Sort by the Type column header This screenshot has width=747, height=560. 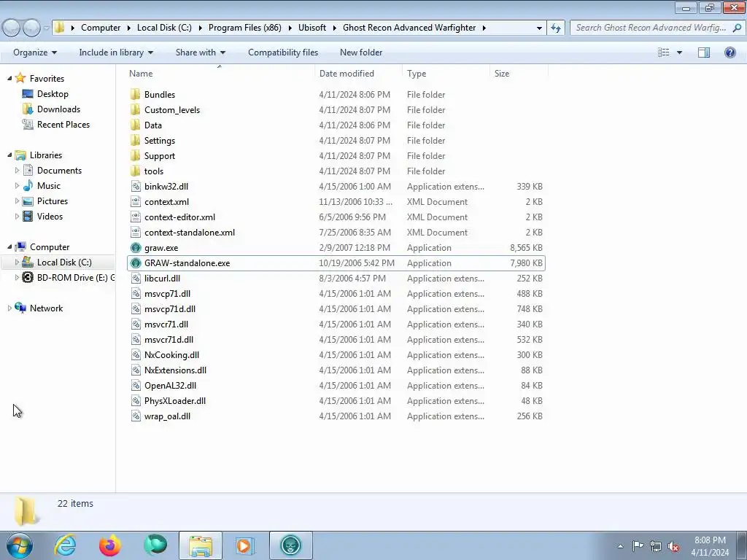point(446,74)
